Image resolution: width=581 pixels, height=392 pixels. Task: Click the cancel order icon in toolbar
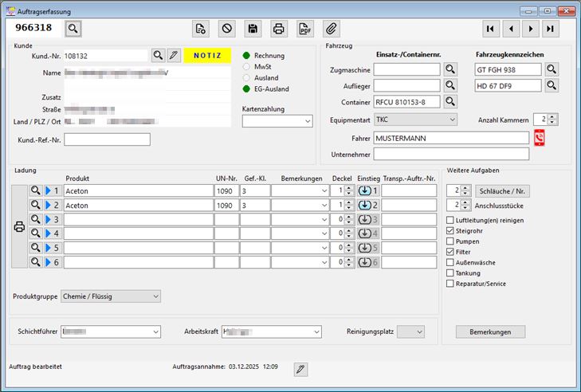point(226,29)
